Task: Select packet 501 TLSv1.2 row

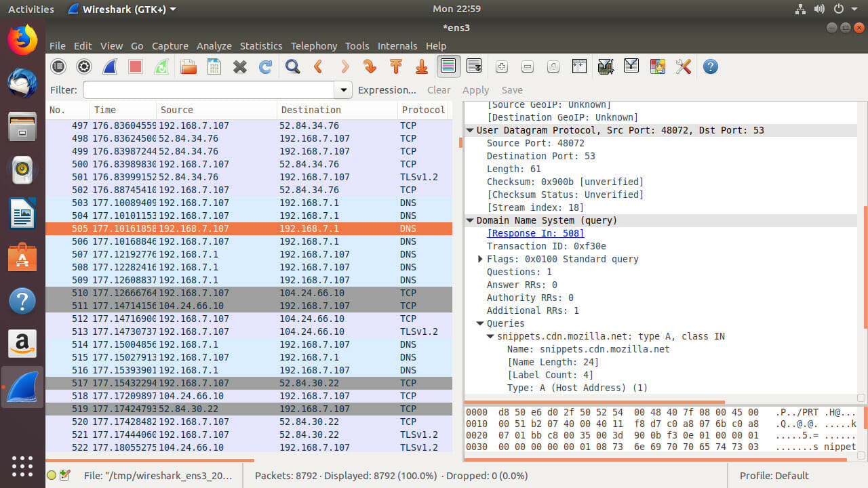Action: coord(249,177)
